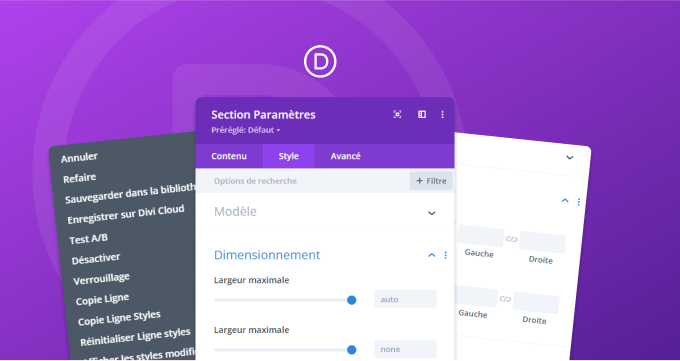This screenshot has height=361, width=680.
Task: Click the Modèle section title
Action: click(235, 212)
